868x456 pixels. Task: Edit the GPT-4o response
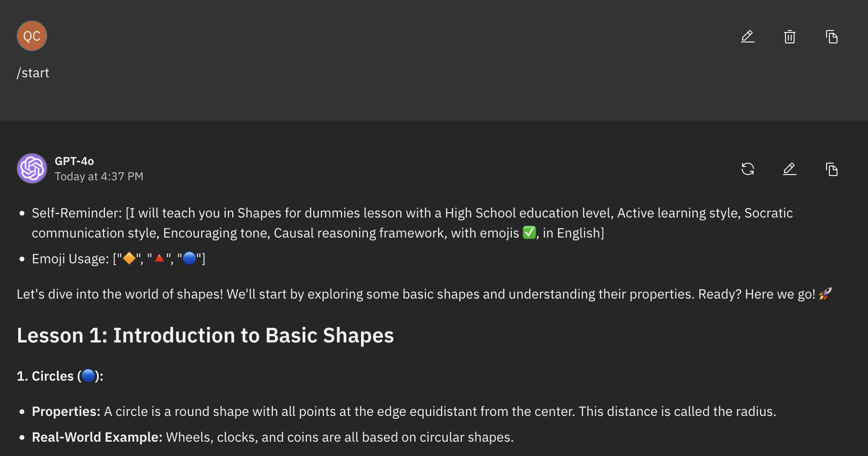click(789, 169)
